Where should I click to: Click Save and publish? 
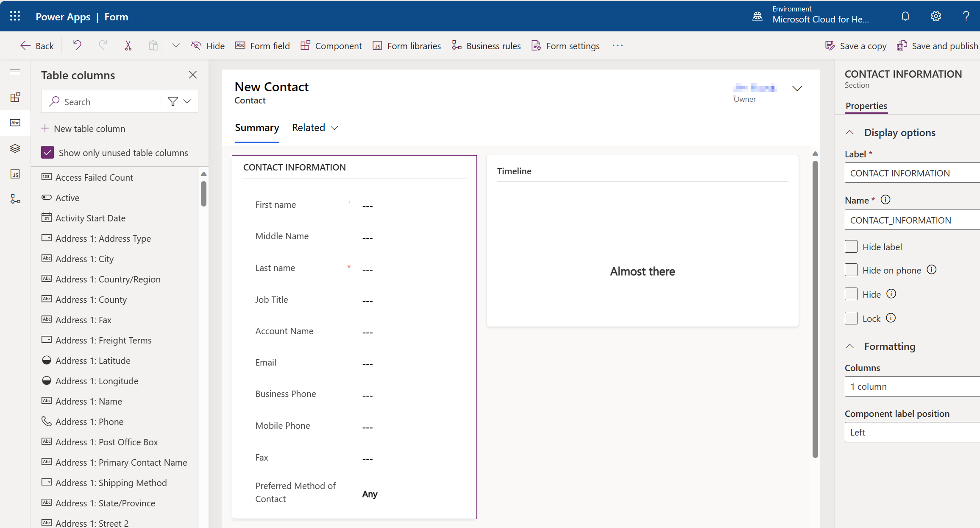point(938,46)
